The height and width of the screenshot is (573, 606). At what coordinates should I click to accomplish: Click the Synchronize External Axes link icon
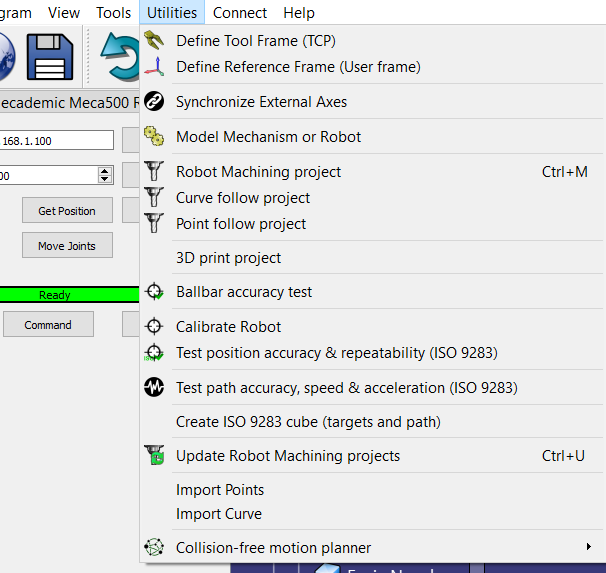154,102
